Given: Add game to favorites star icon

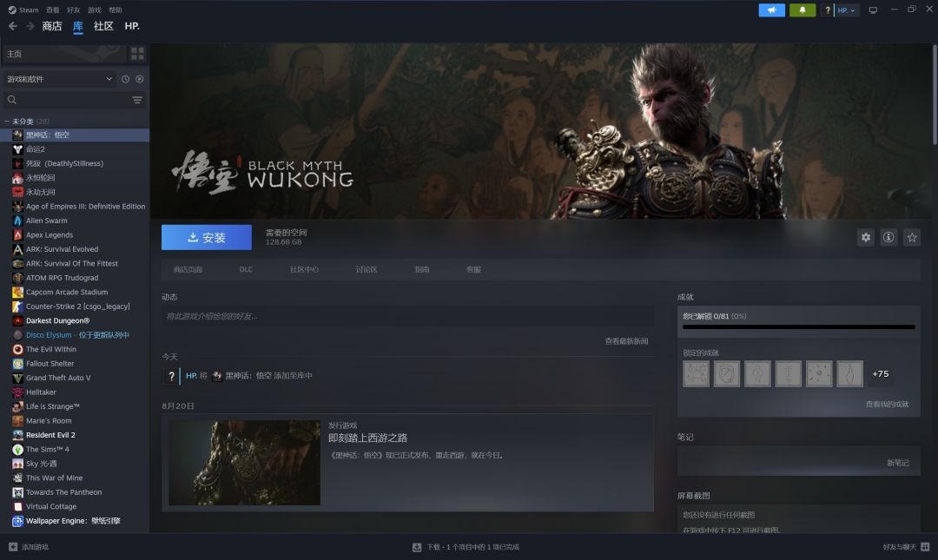Looking at the screenshot, I should point(912,238).
